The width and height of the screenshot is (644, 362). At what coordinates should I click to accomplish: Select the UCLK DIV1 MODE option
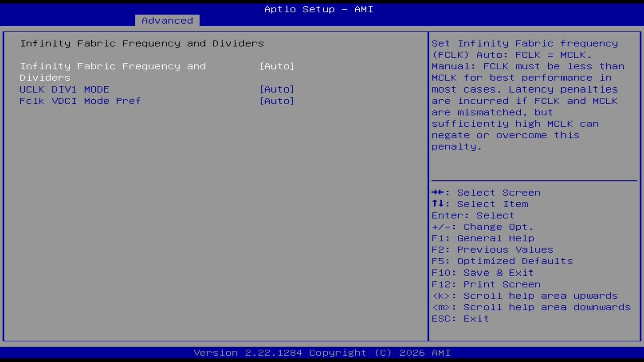pos(64,89)
